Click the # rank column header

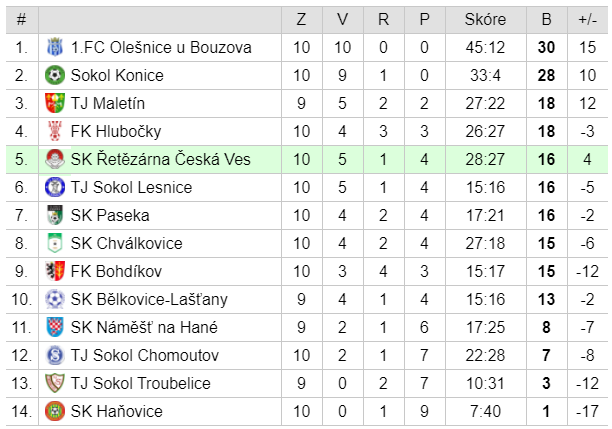point(21,20)
